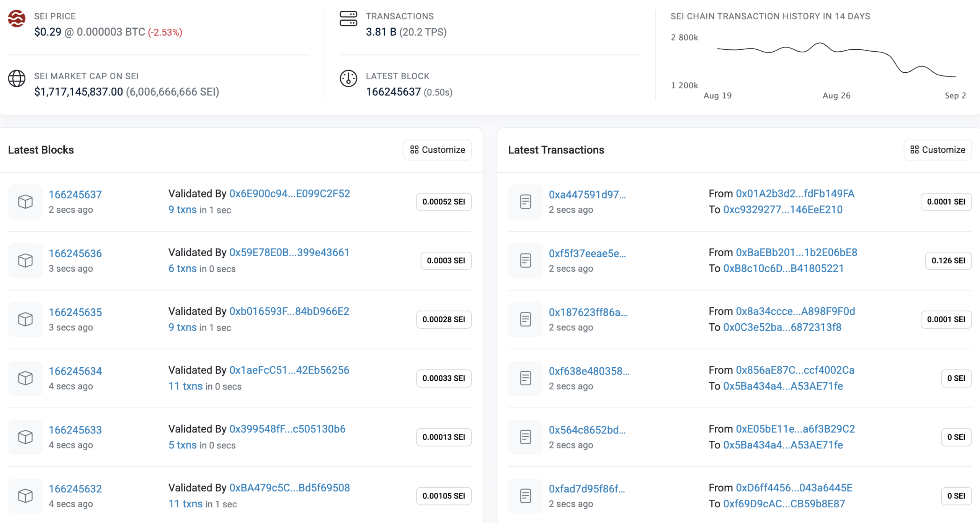Click the file icon beside transaction 0xfad7d95f86f
This screenshot has width=980, height=523.
[525, 496]
